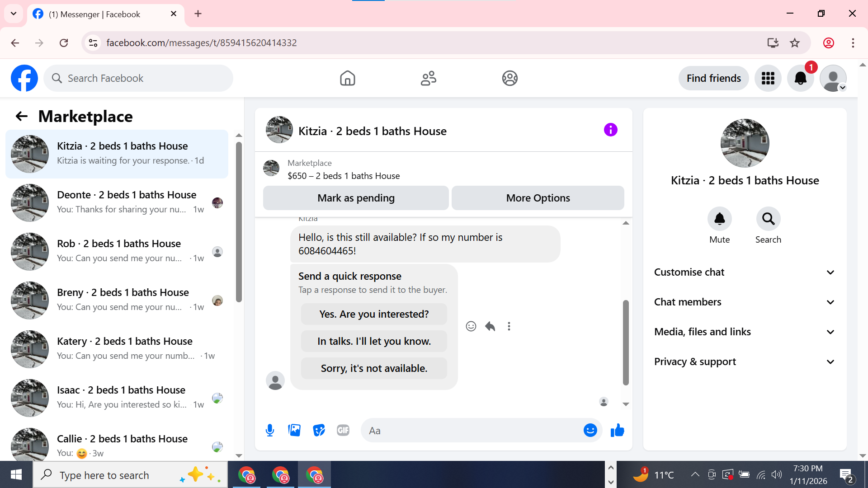This screenshot has width=868, height=488.
Task: Reload the page
Action: (64, 43)
